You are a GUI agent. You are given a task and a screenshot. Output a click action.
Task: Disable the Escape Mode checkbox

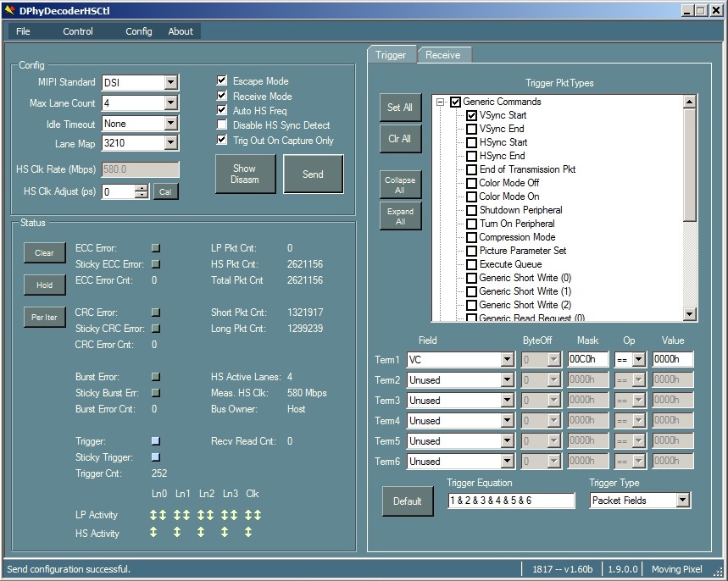[x=221, y=82]
